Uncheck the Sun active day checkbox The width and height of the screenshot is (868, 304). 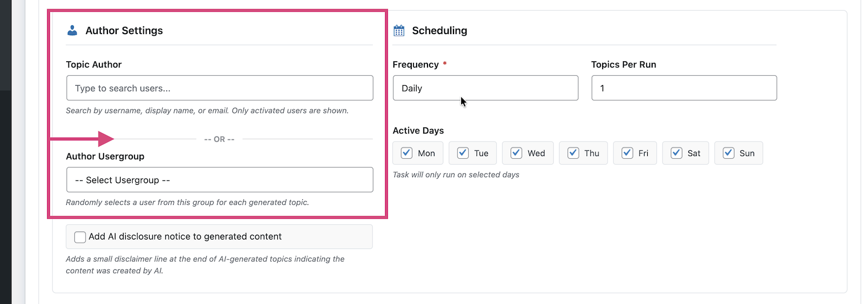pos(729,153)
